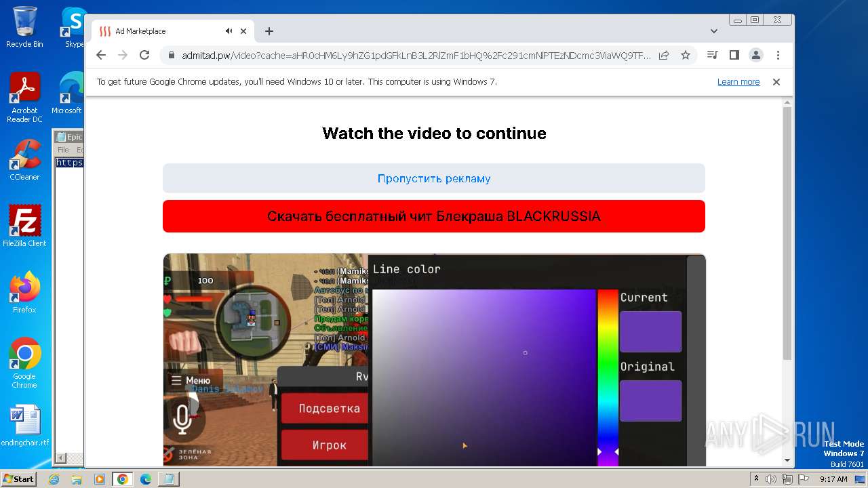Open the media control icon
868x488 pixels.
(712, 56)
